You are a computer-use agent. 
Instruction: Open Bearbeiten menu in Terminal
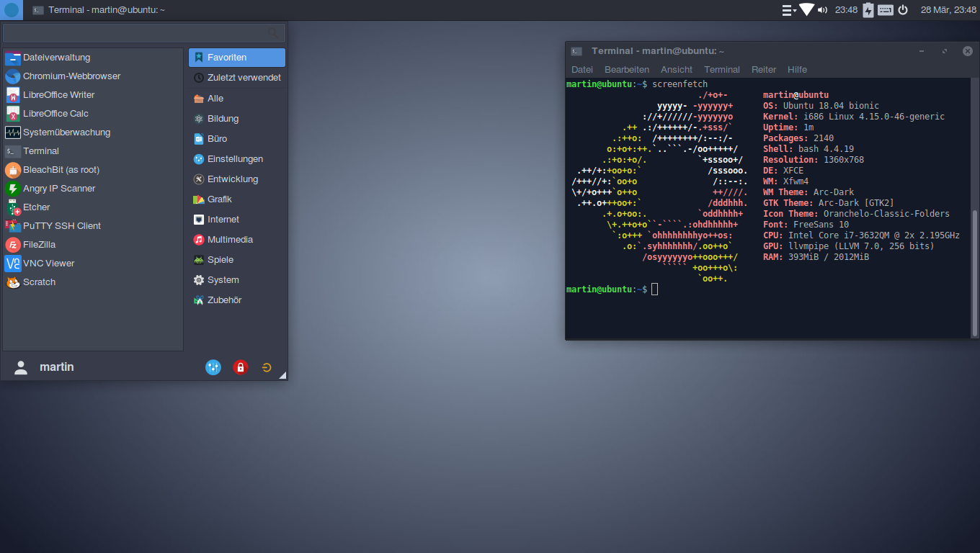[627, 70]
